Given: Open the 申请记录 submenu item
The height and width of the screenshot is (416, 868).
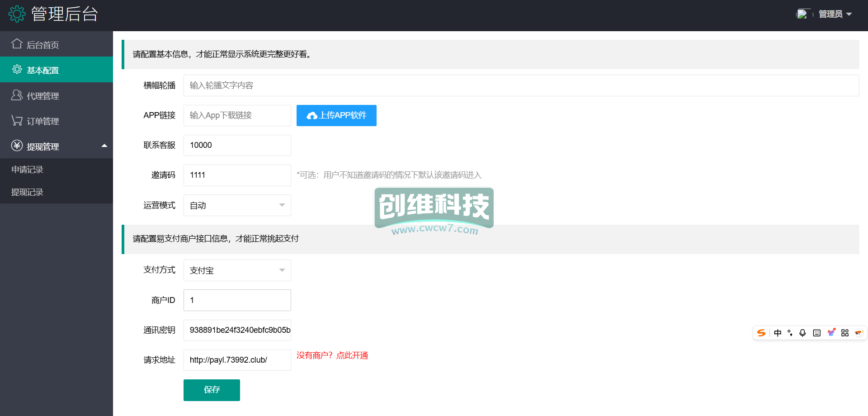Looking at the screenshot, I should (x=28, y=170).
